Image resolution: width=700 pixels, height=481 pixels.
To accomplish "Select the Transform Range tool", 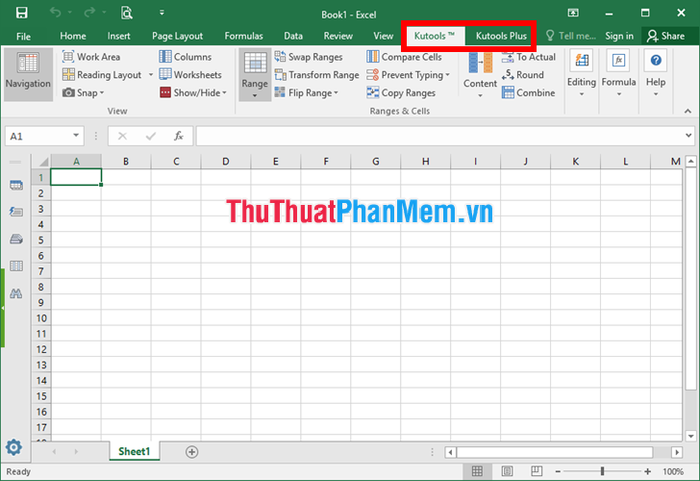I will click(317, 75).
